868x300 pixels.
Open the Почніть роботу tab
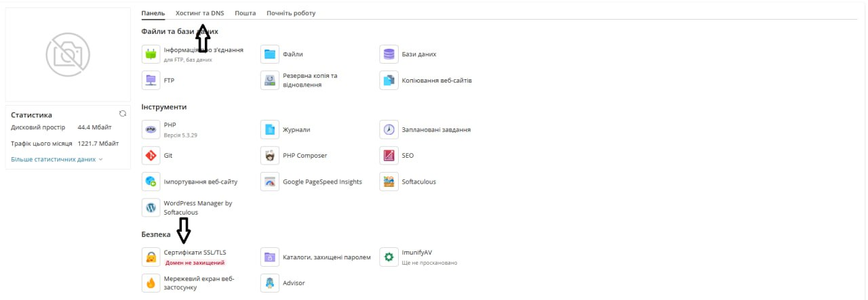click(291, 13)
